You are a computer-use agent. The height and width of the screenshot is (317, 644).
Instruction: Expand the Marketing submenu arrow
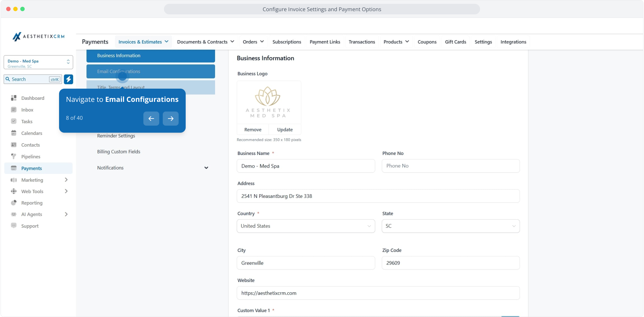pos(66,180)
